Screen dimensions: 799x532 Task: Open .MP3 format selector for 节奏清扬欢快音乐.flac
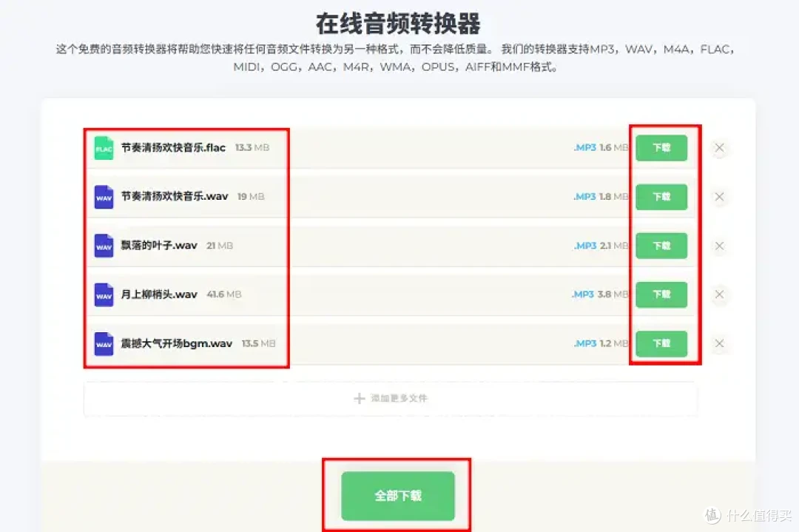pos(585,148)
